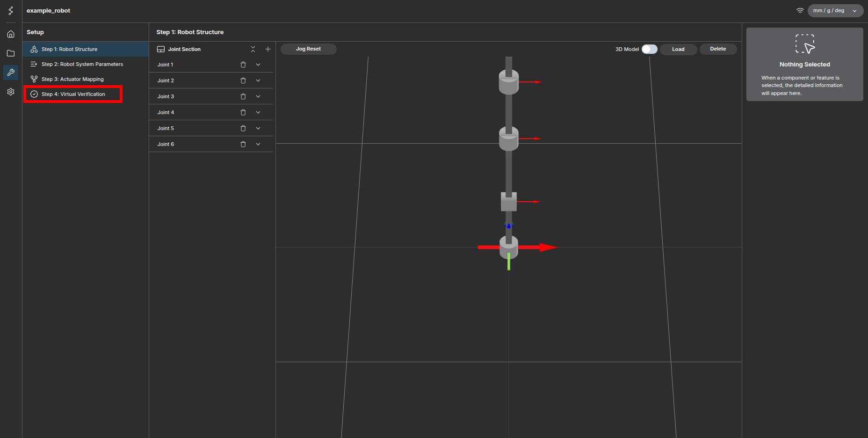The height and width of the screenshot is (438, 868).
Task: Expand the Joint 2 chevron
Action: click(258, 80)
